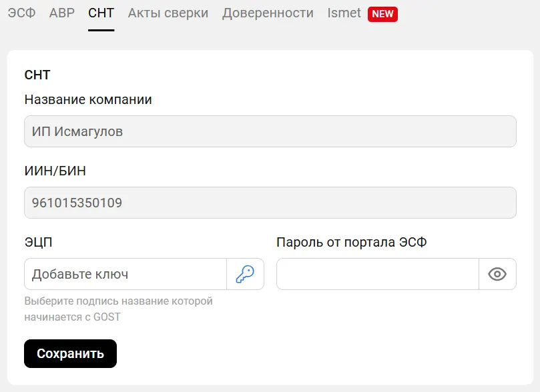Viewport: 540px width, 392px height.
Task: Click the GOST signature hint text
Action: coord(118,309)
